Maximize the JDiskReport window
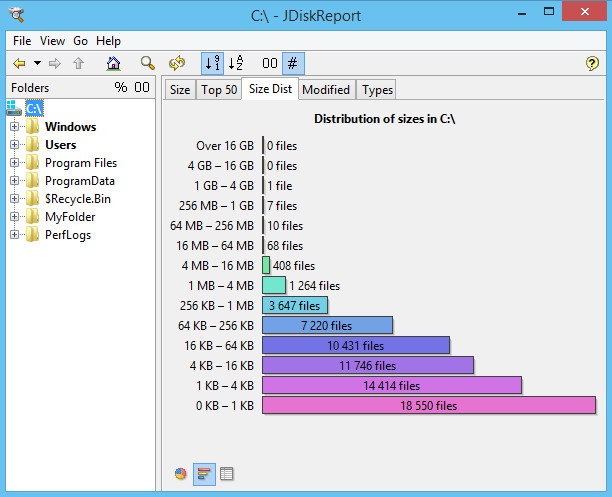This screenshot has height=497, width=612. 549,12
